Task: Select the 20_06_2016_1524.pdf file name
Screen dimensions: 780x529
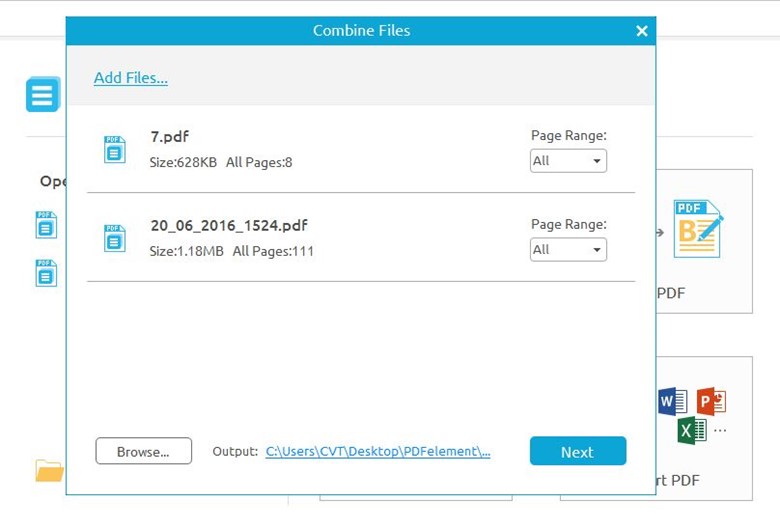Action: pos(229,225)
